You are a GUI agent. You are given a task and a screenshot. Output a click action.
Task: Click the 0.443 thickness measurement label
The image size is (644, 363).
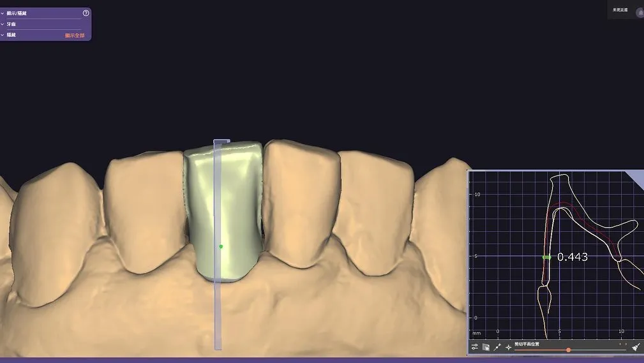[572, 257]
